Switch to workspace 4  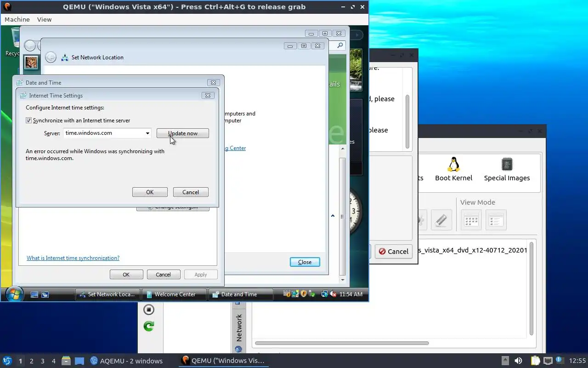coord(54,361)
